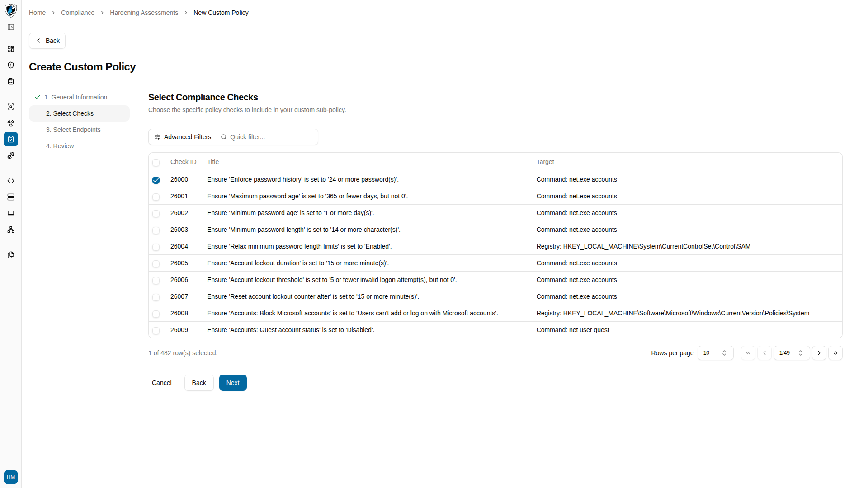Open the copy documents icon
Viewport: 868px width, 488px height.
click(11, 255)
